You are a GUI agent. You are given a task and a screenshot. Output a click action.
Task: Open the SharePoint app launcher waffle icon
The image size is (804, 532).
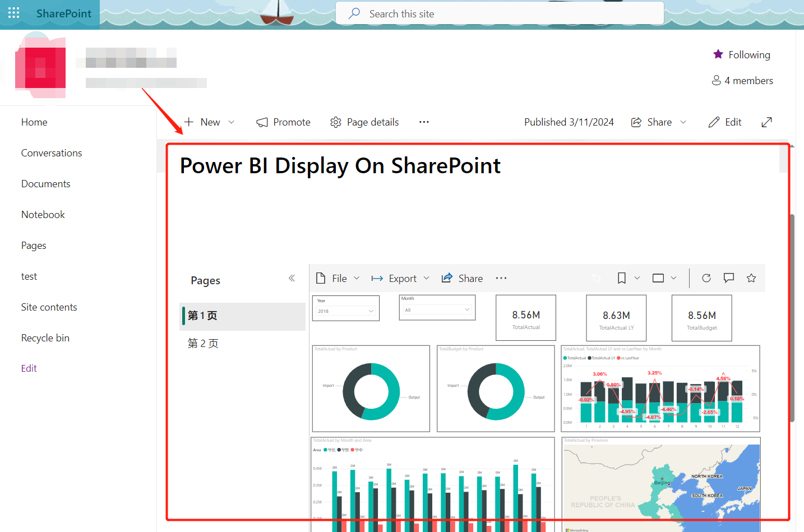(13, 12)
